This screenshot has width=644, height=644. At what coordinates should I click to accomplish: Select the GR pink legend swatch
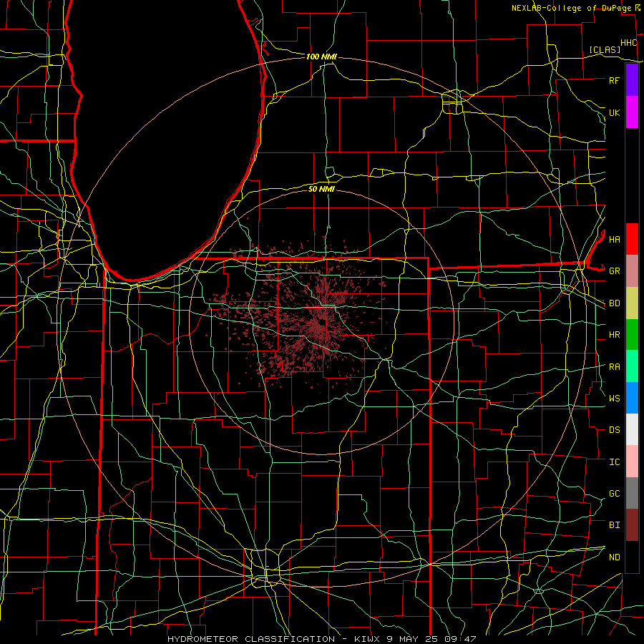[632, 271]
